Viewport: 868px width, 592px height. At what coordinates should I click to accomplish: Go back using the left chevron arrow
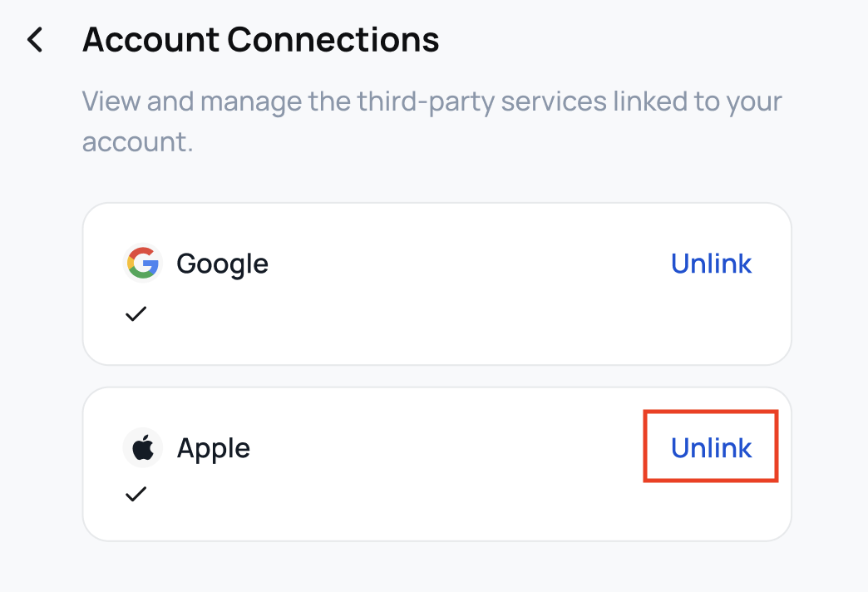[35, 40]
